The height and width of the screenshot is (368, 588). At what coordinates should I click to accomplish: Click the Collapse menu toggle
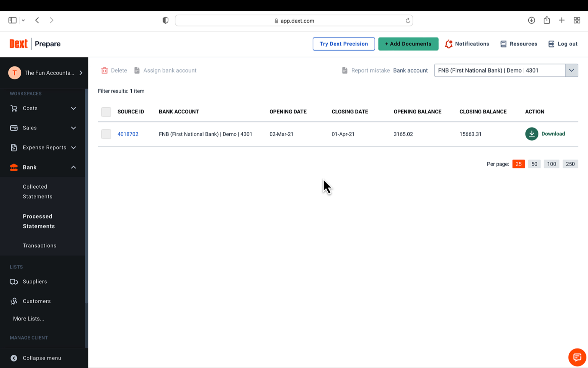point(14,358)
